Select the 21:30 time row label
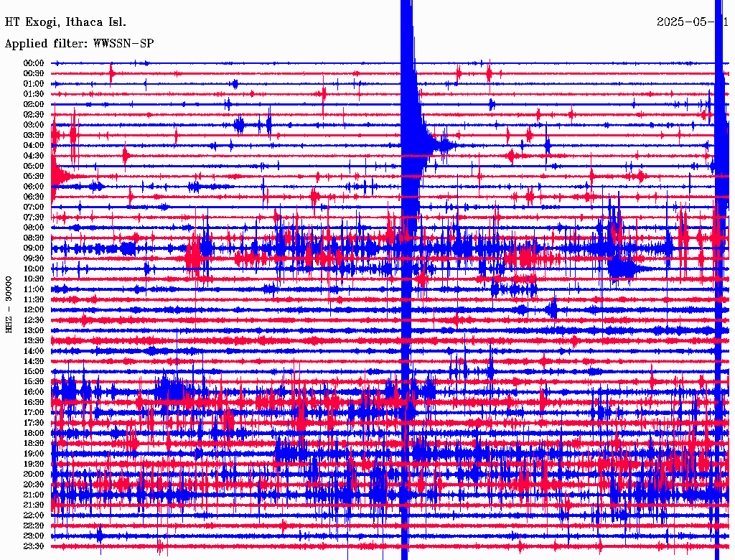This screenshot has height=560, width=735. click(x=34, y=505)
